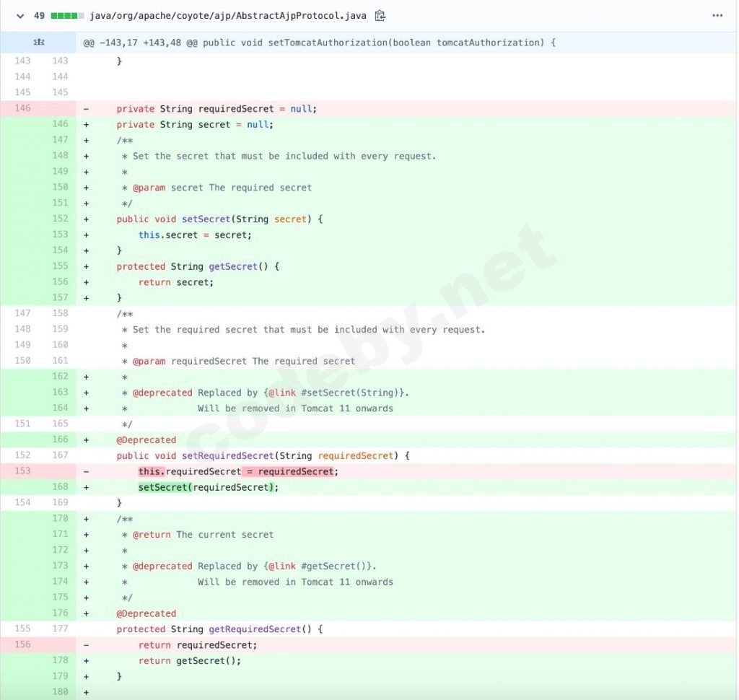Screen dimensions: 739x700
Task: Click new line number 164
Action: point(60,408)
